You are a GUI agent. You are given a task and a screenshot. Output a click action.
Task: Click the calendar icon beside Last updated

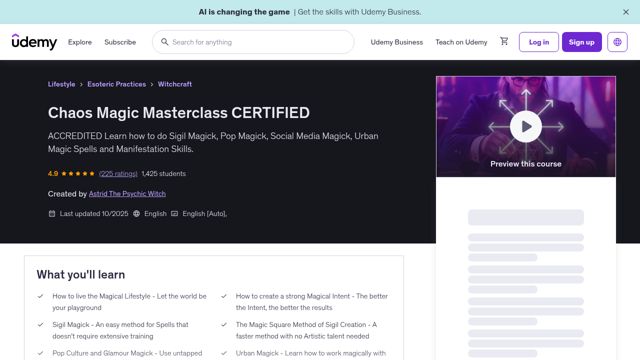click(52, 213)
